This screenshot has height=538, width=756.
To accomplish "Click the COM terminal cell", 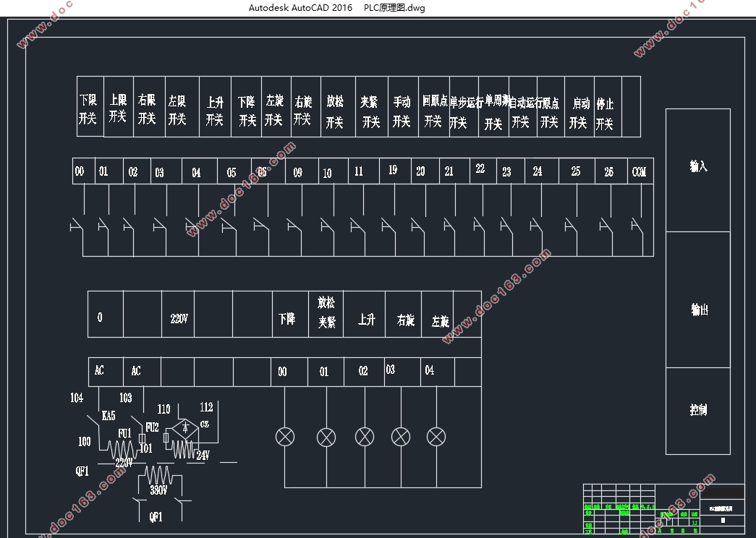I will click(x=640, y=171).
